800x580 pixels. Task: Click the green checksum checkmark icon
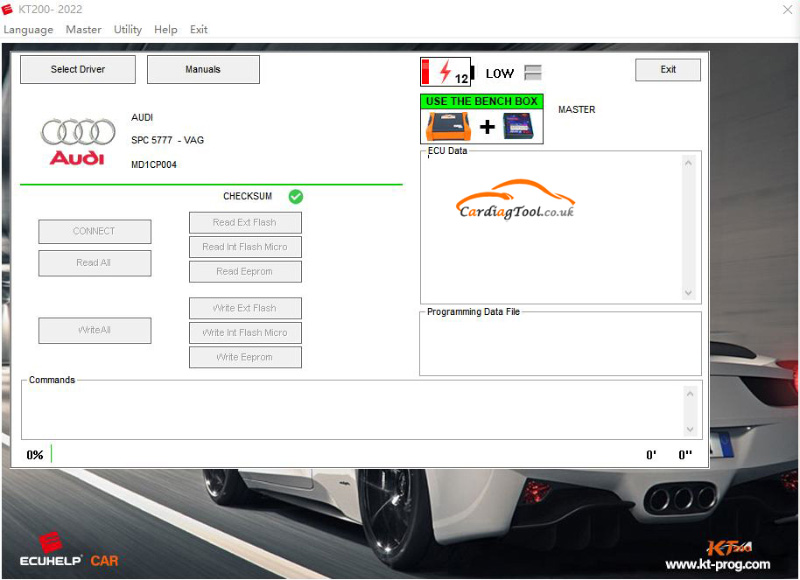[x=296, y=196]
